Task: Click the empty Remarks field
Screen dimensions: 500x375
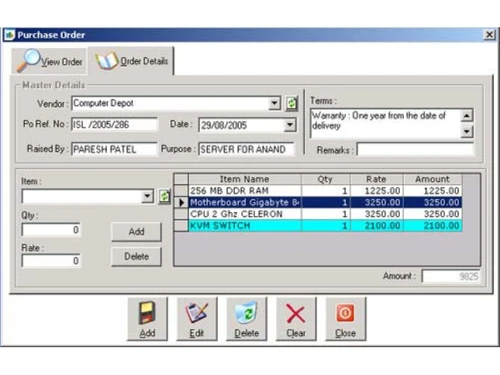Action: (x=415, y=149)
